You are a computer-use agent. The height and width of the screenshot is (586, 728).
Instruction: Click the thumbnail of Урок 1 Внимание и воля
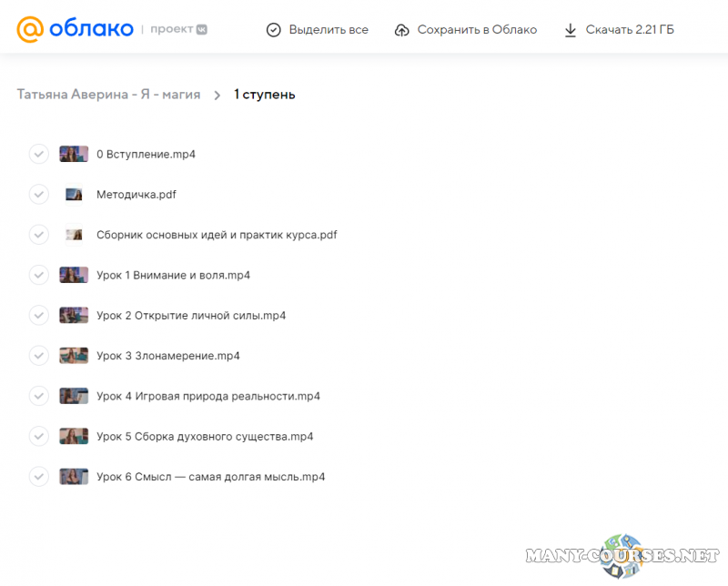click(74, 275)
